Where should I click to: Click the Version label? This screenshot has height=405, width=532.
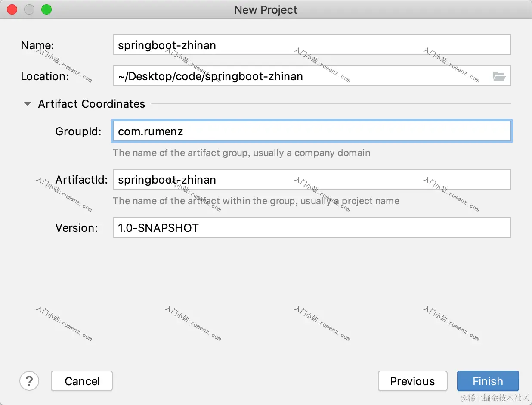[77, 228]
